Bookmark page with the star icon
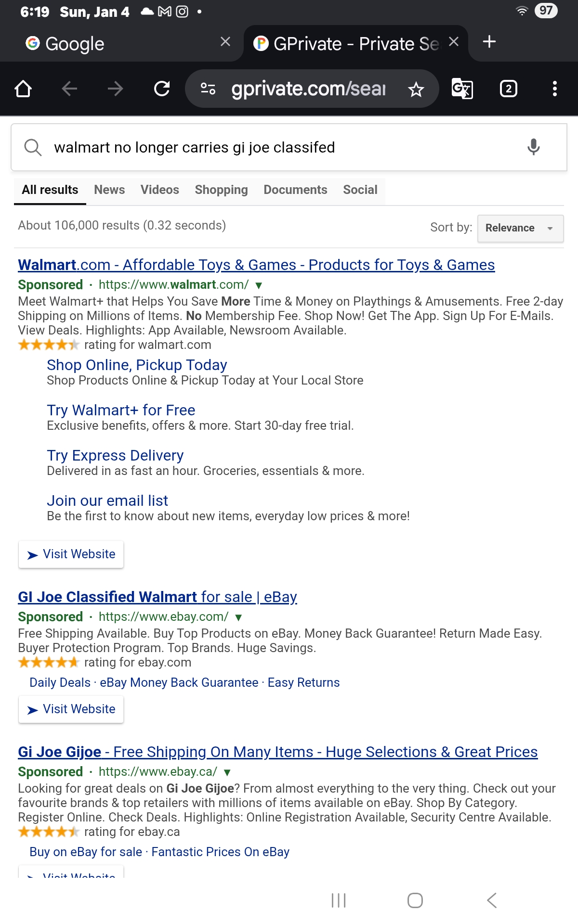Image resolution: width=578 pixels, height=924 pixels. [x=416, y=89]
